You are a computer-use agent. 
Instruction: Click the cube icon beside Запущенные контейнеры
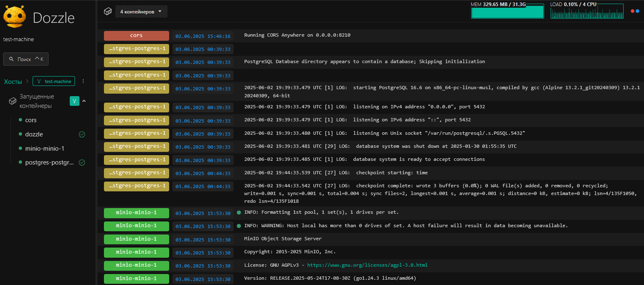pos(13,101)
